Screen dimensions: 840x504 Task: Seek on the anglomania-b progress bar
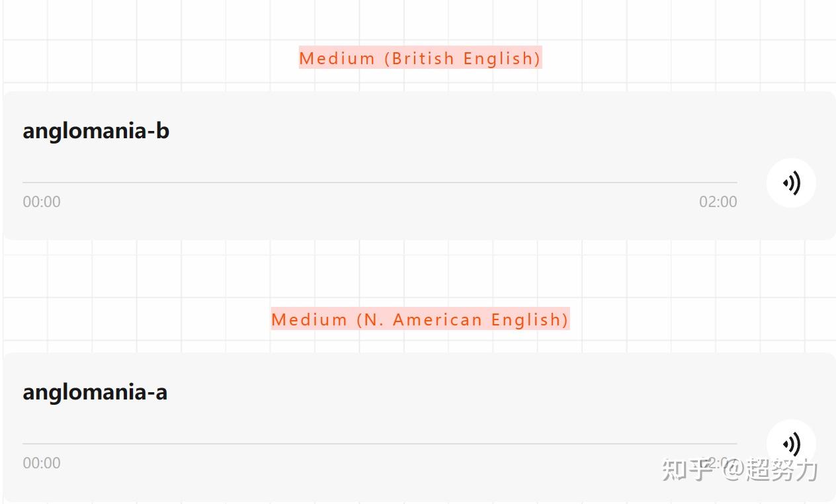pyautogui.click(x=380, y=182)
